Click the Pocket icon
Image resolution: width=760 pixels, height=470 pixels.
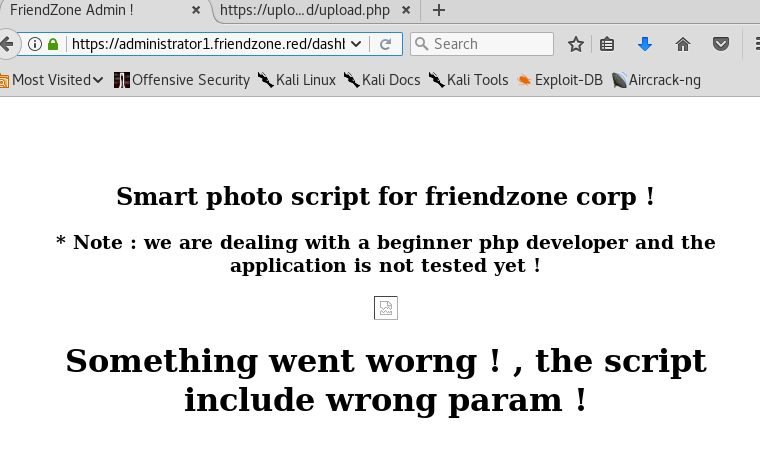[720, 44]
